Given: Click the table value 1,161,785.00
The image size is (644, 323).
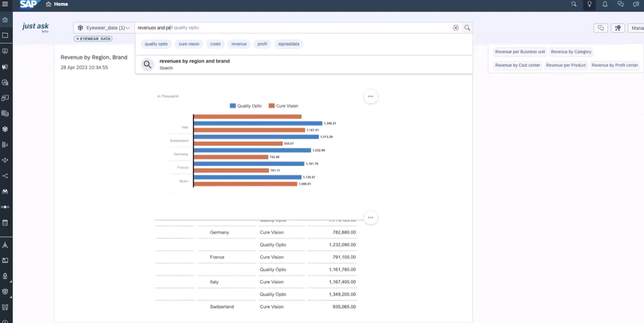Looking at the screenshot, I should tap(342, 269).
